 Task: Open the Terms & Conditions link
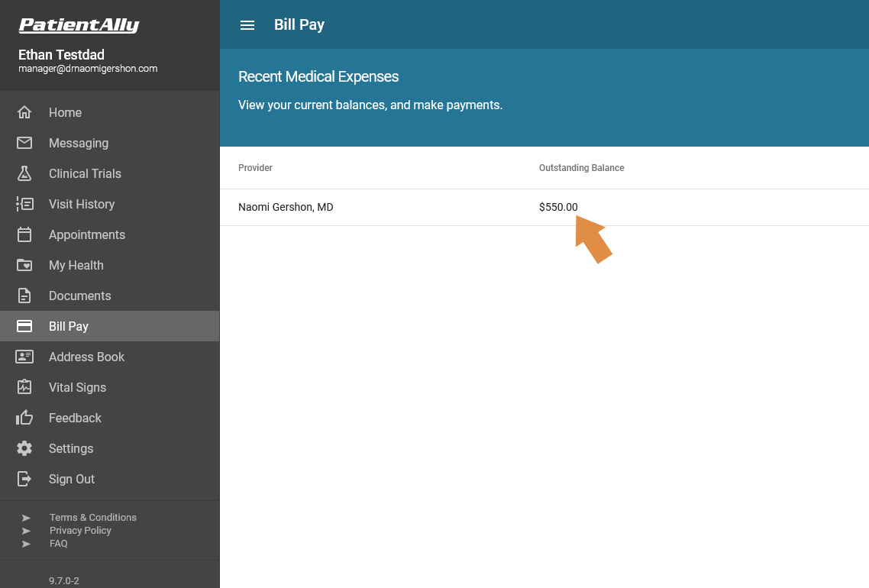[92, 517]
